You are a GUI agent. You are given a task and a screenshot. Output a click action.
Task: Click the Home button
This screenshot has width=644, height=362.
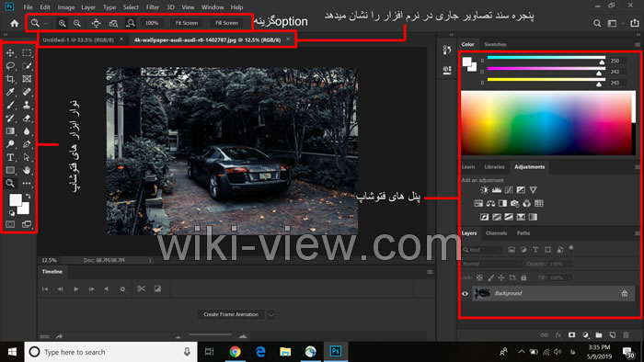click(x=15, y=23)
